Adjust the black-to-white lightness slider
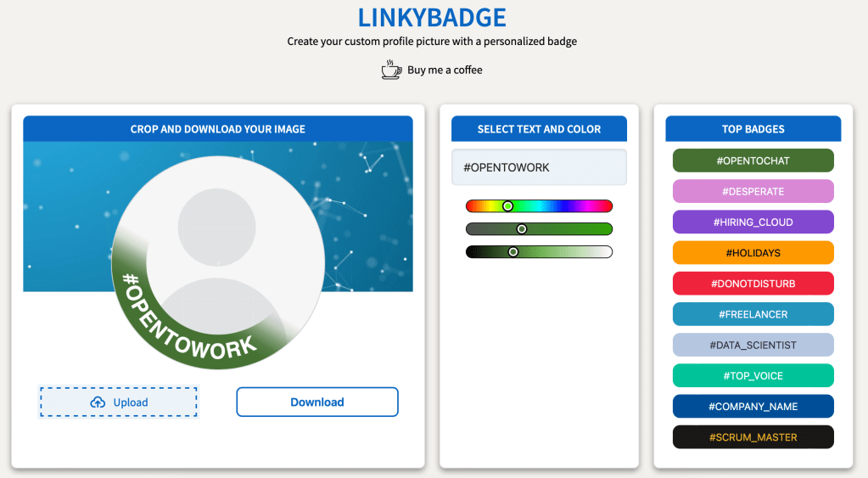The image size is (868, 478). [539, 252]
